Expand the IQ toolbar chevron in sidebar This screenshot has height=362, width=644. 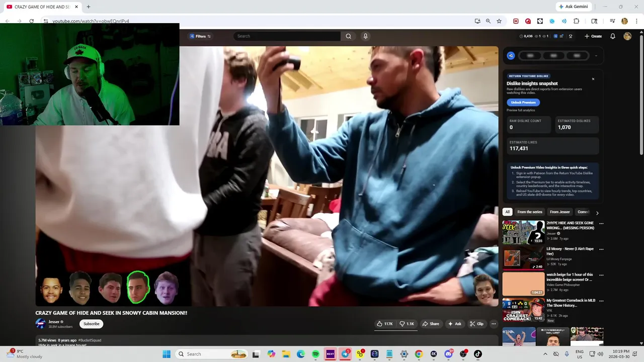596,56
